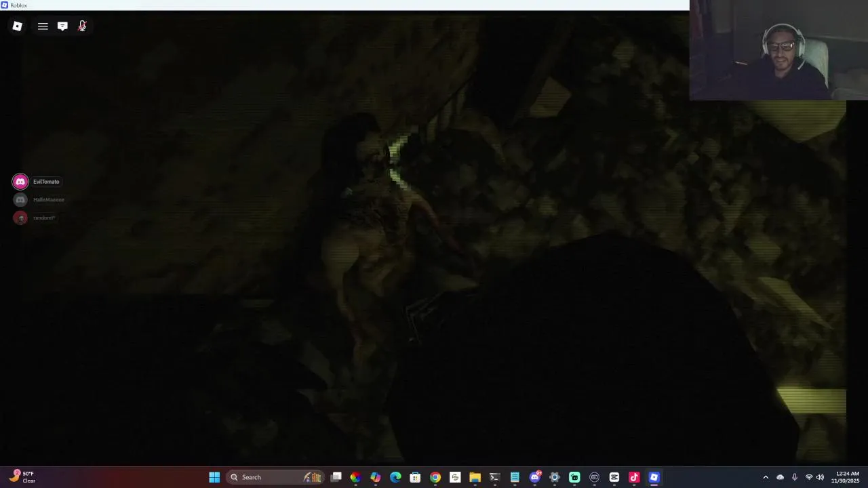Click the microphone tray icon
Image resolution: width=868 pixels, height=488 pixels.
pos(794,477)
